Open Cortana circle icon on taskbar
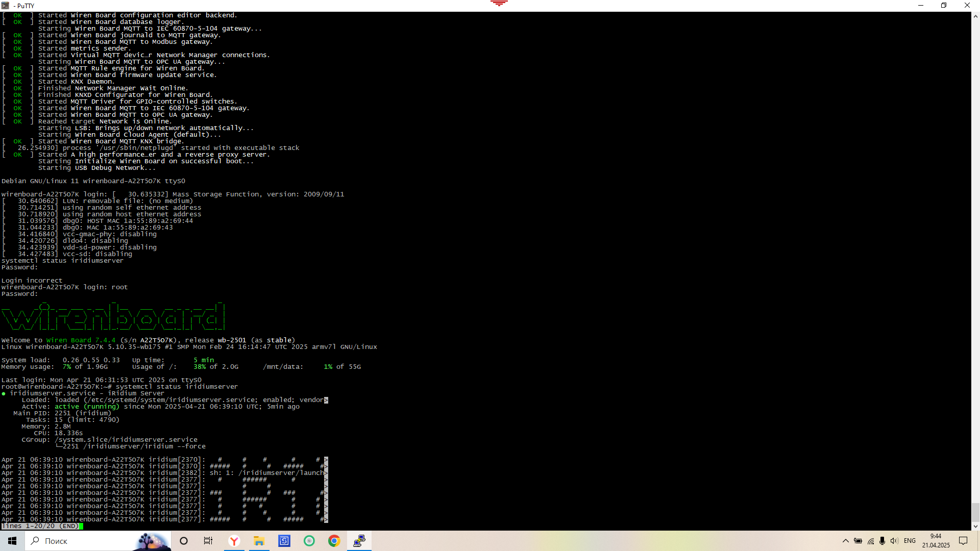980x551 pixels. click(184, 541)
